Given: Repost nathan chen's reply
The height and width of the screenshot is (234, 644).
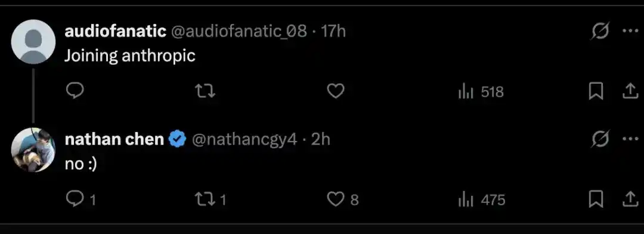Looking at the screenshot, I should pyautogui.click(x=210, y=200).
